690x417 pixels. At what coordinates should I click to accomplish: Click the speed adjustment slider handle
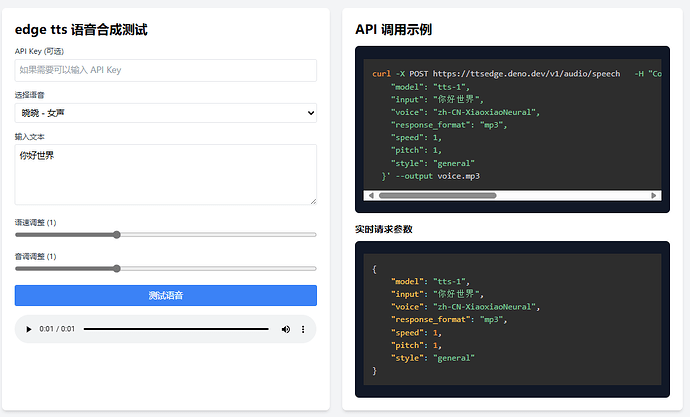pyautogui.click(x=117, y=235)
